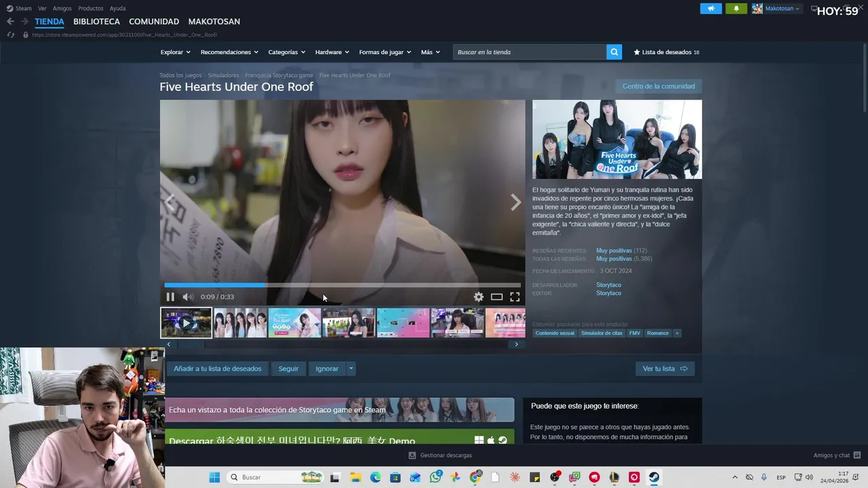The width and height of the screenshot is (868, 488).
Task: Show next media with right arrow
Action: tap(515, 202)
